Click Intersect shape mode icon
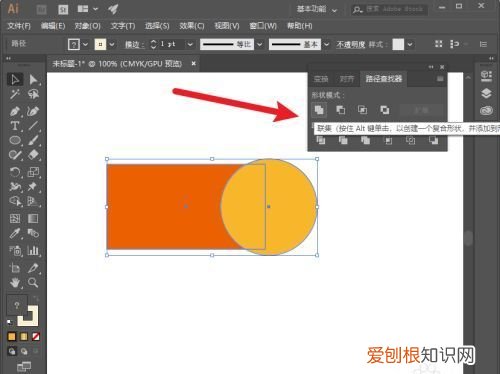Image resolution: width=500 pixels, height=374 pixels. 363,110
